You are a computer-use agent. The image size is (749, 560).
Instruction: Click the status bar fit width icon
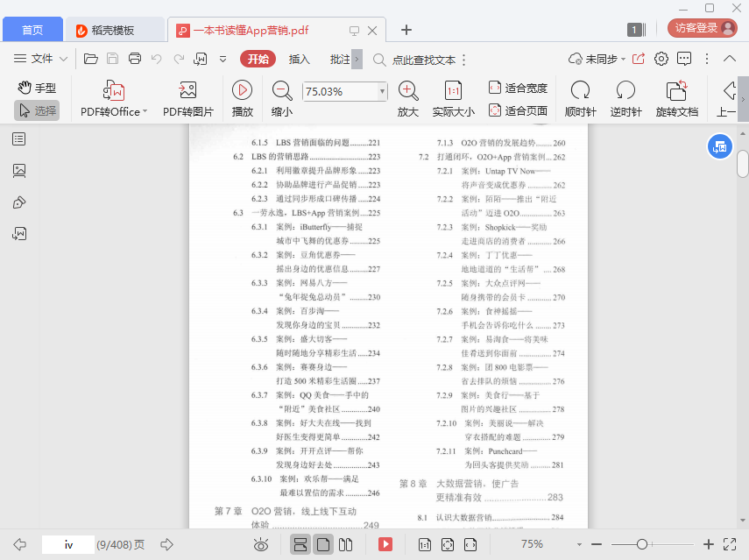(x=470, y=544)
